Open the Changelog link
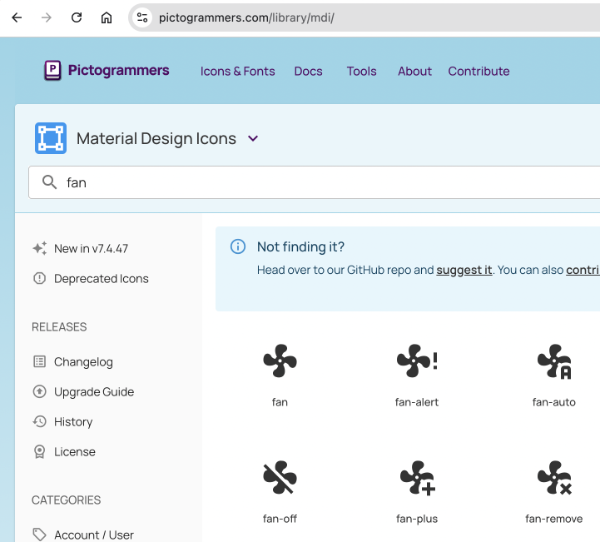 [x=83, y=362]
